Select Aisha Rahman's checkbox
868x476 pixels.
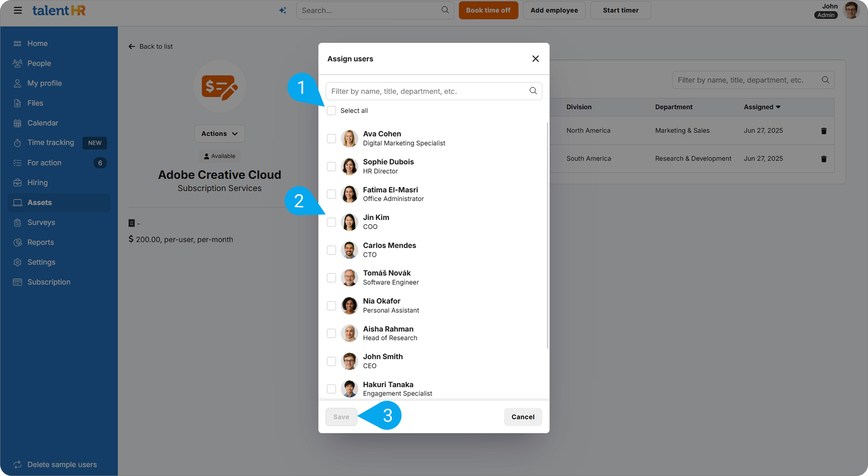pyautogui.click(x=331, y=333)
